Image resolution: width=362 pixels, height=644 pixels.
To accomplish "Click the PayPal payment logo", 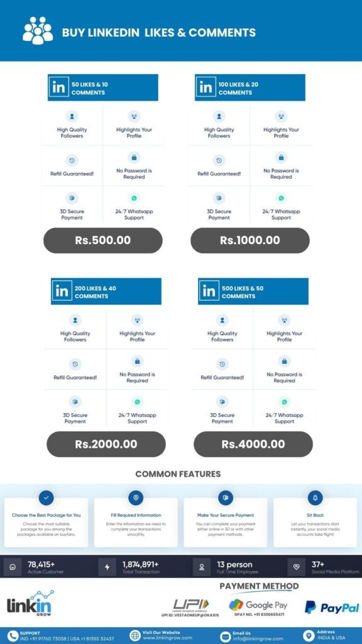I will [332, 608].
